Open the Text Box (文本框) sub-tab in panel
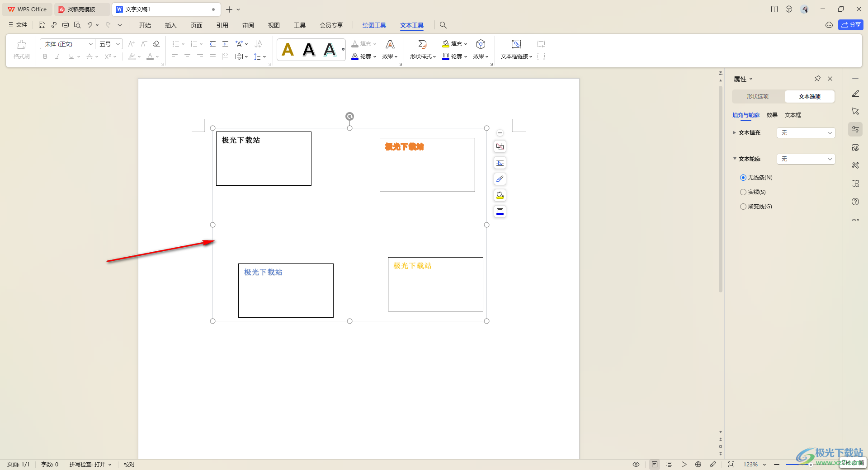 [x=793, y=115]
